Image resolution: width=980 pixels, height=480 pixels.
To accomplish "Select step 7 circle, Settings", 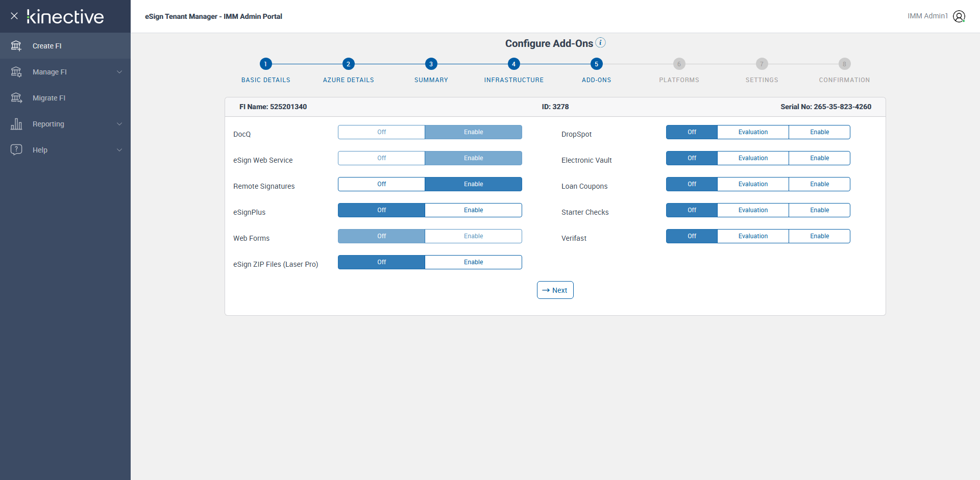I will click(762, 64).
